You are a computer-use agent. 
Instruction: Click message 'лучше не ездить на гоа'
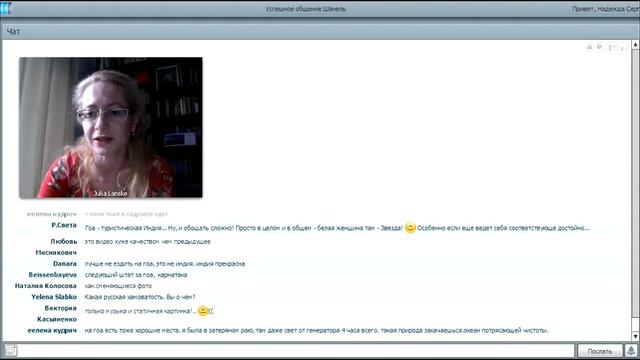(x=165, y=264)
